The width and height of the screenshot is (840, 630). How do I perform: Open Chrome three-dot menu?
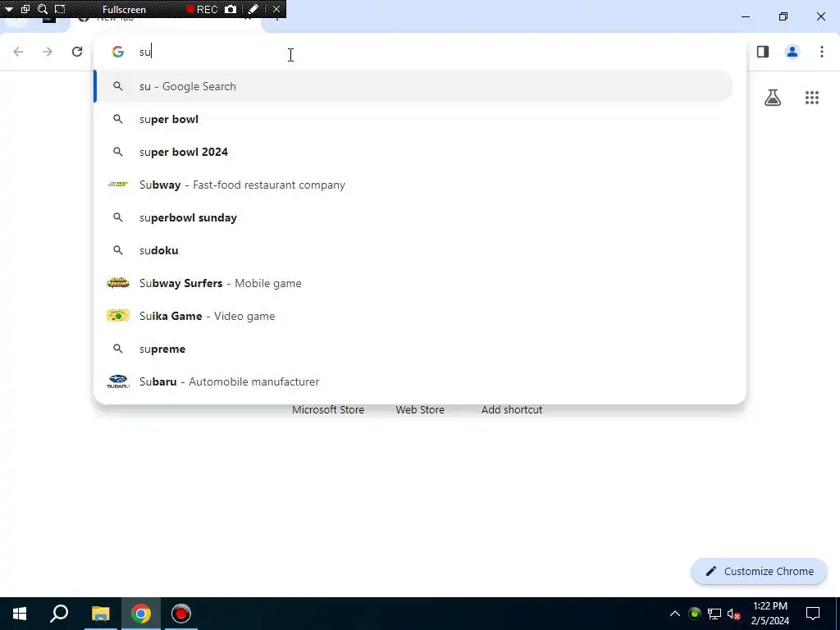[x=822, y=52]
